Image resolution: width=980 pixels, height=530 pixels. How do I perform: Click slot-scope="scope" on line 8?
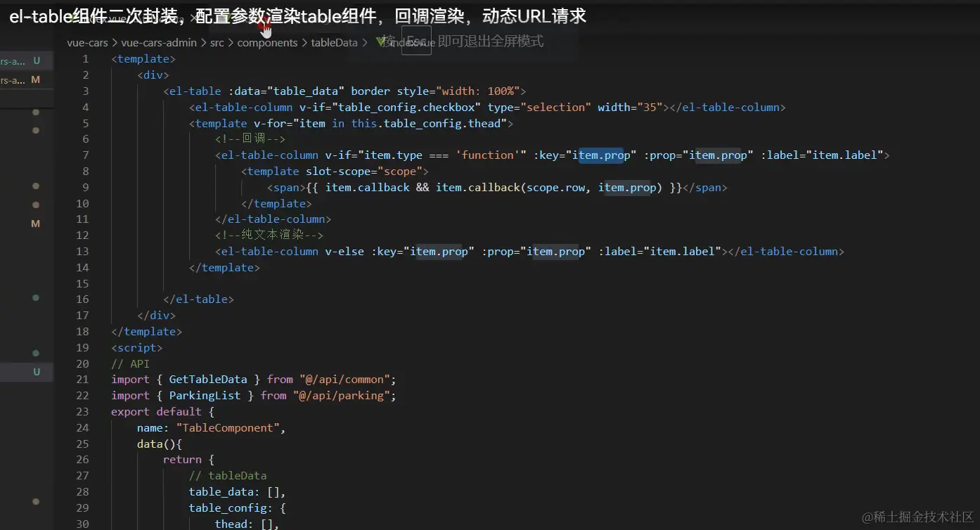[364, 172]
